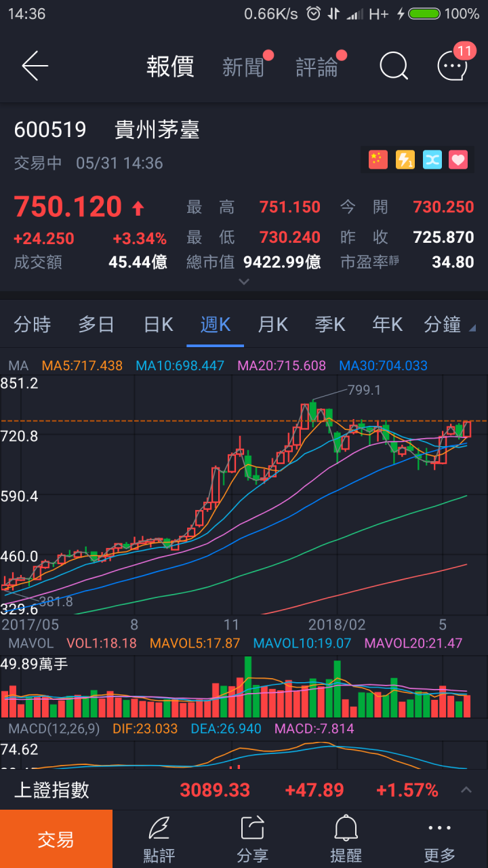Tap the current price 750.120
This screenshot has height=868, width=488.
pyautogui.click(x=68, y=207)
